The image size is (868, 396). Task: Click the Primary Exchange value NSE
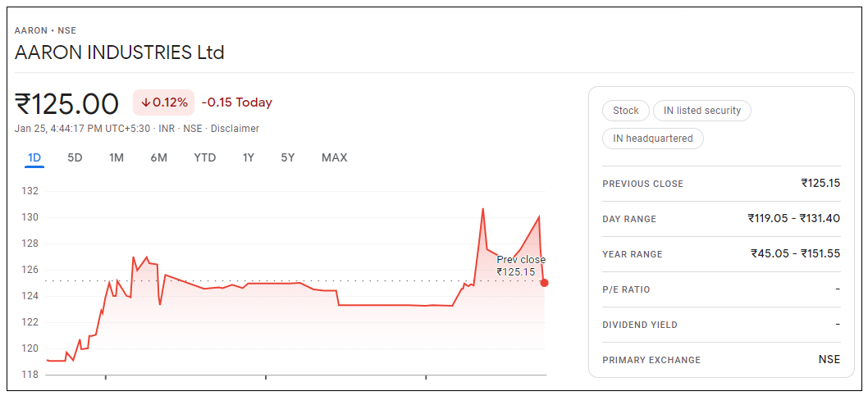click(x=829, y=359)
